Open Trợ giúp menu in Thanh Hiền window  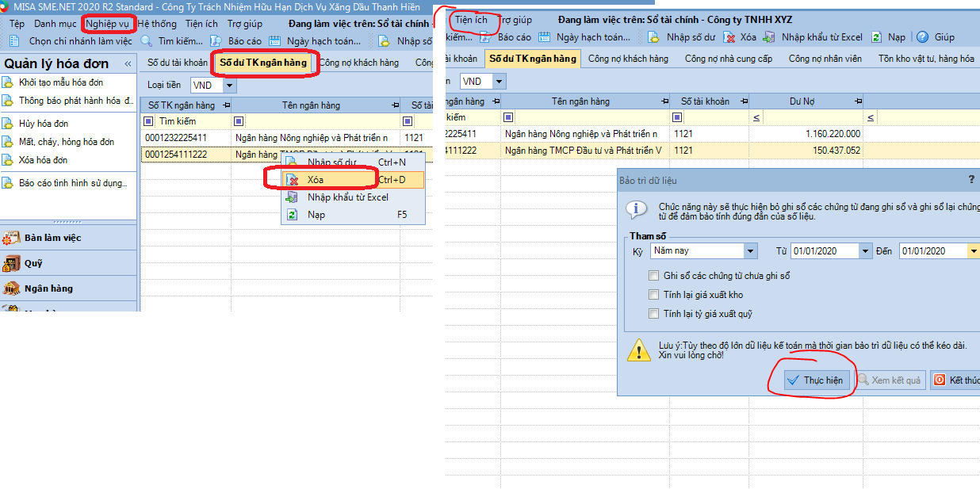point(245,24)
